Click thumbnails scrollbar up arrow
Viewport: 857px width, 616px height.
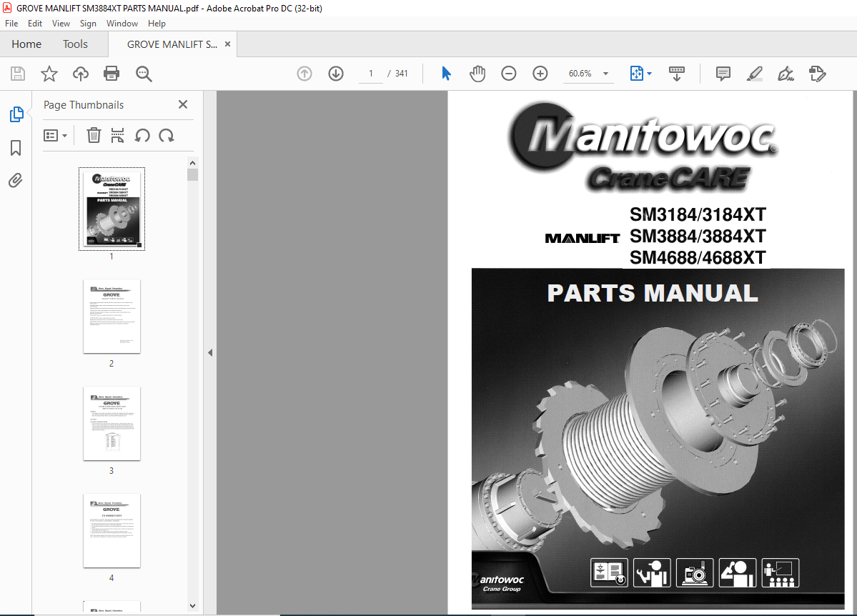(192, 163)
